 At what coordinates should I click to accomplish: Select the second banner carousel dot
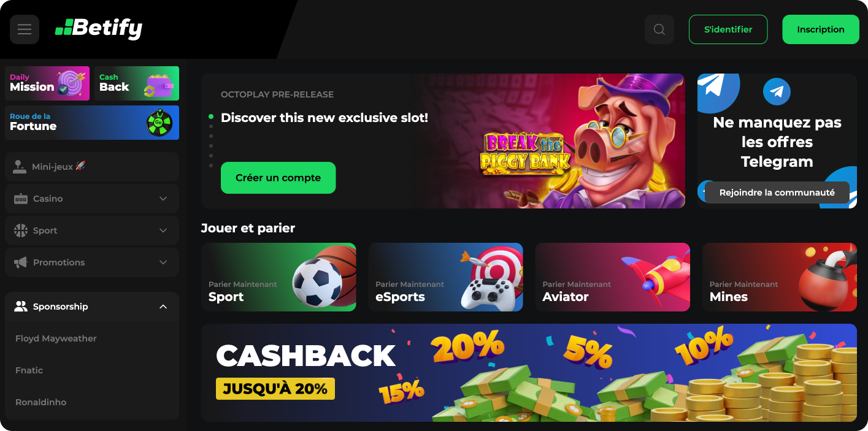(211, 126)
